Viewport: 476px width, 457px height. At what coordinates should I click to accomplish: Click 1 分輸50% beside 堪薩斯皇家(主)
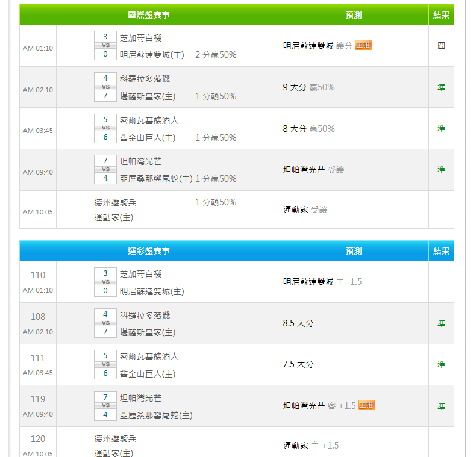pos(216,96)
